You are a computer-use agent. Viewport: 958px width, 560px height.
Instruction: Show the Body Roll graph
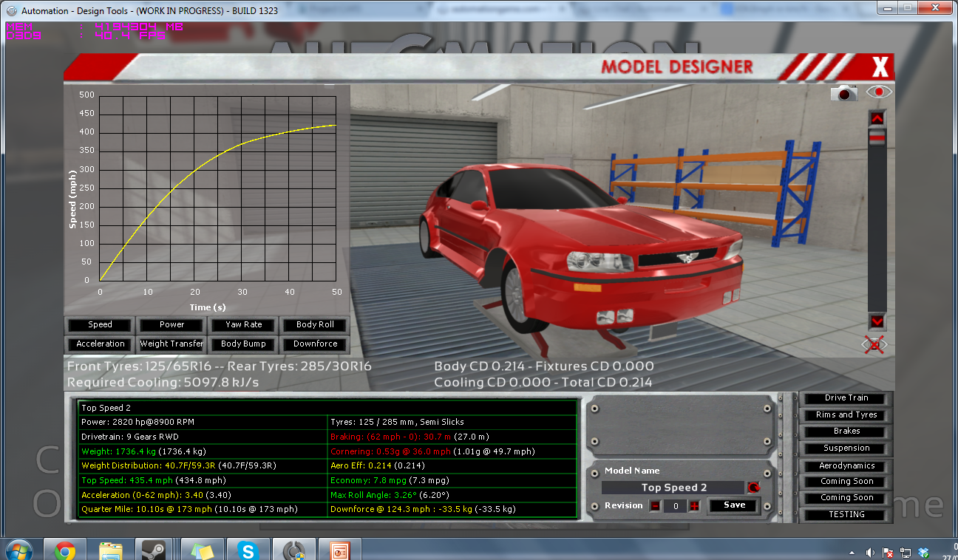tap(316, 325)
